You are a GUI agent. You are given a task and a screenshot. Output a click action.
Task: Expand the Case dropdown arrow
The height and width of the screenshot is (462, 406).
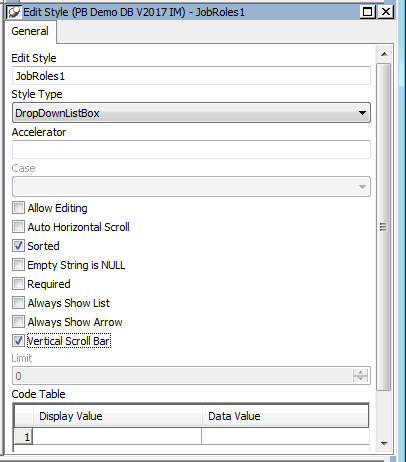(x=362, y=187)
